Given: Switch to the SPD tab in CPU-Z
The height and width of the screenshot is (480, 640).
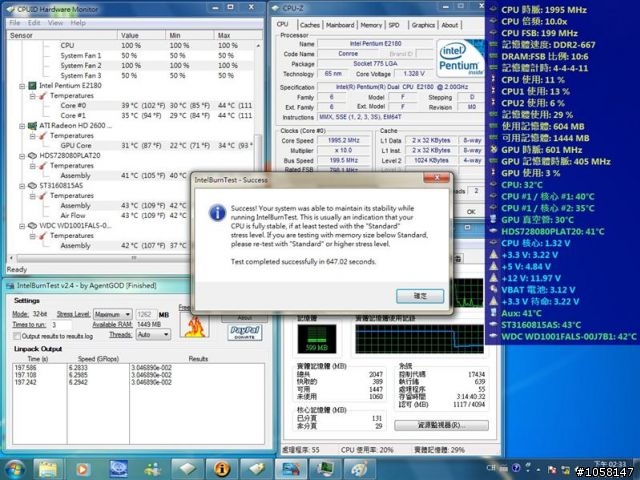Looking at the screenshot, I should click(394, 25).
